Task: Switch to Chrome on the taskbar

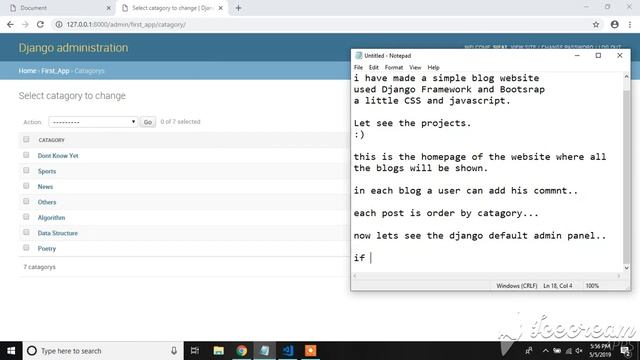Action: pos(241,351)
